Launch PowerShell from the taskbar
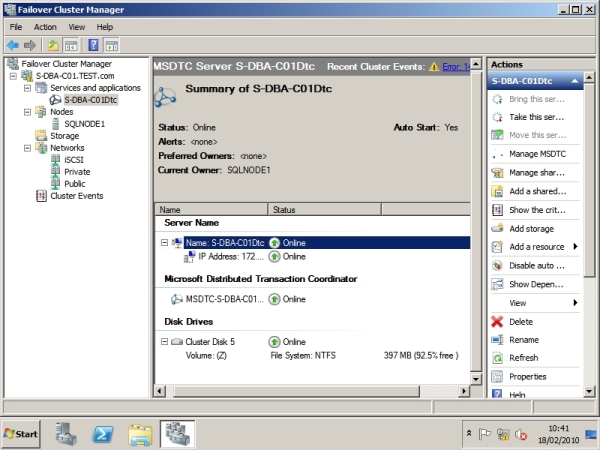 pyautogui.click(x=102, y=433)
